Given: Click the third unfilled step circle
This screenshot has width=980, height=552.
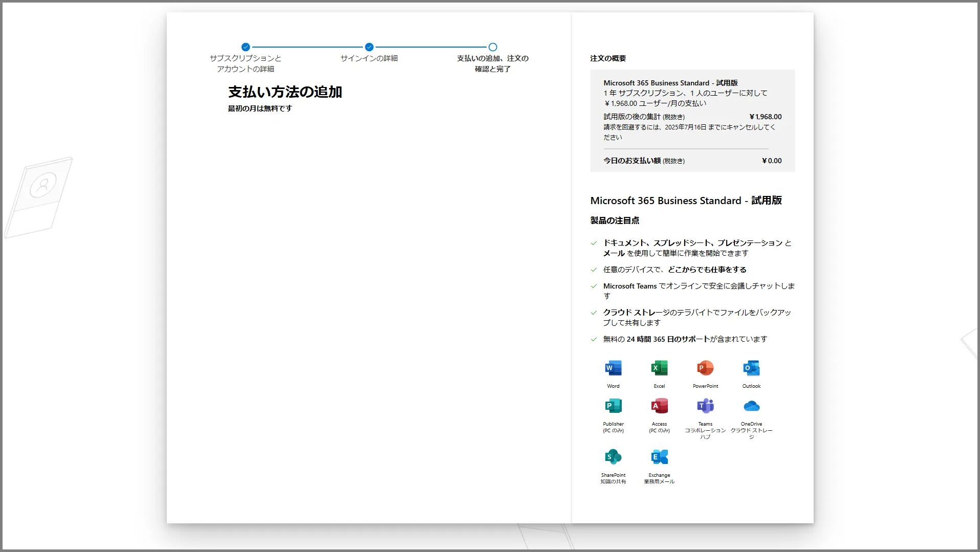Looking at the screenshot, I should click(493, 47).
